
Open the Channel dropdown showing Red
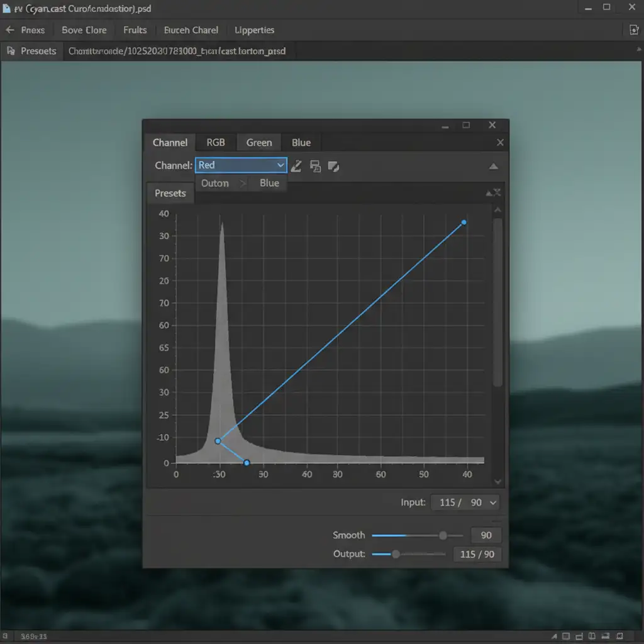coord(241,165)
